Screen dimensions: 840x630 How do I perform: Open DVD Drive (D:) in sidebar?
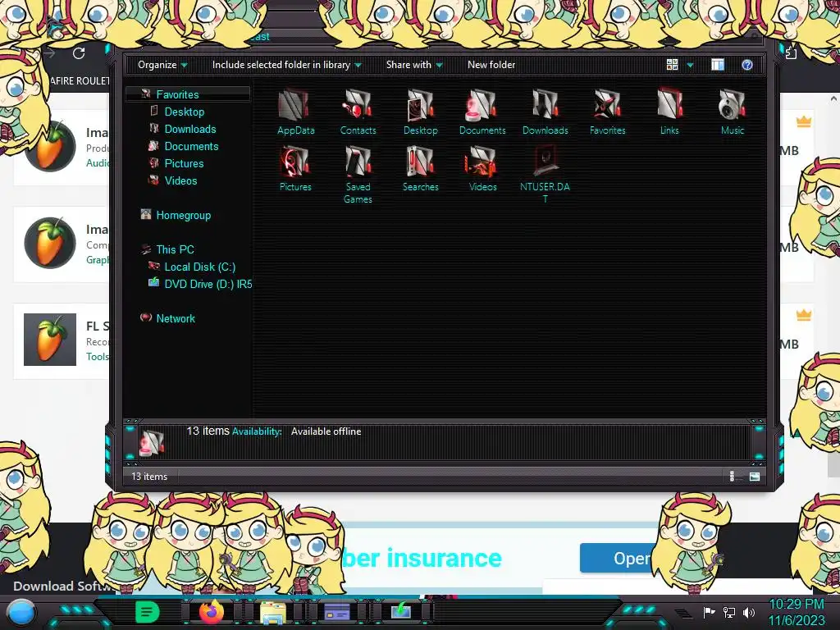point(208,284)
